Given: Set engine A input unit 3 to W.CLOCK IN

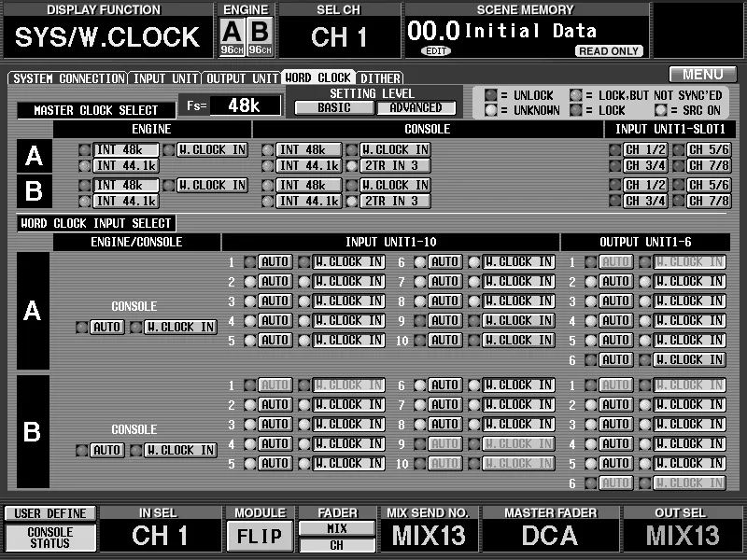Looking at the screenshot, I should [x=348, y=301].
